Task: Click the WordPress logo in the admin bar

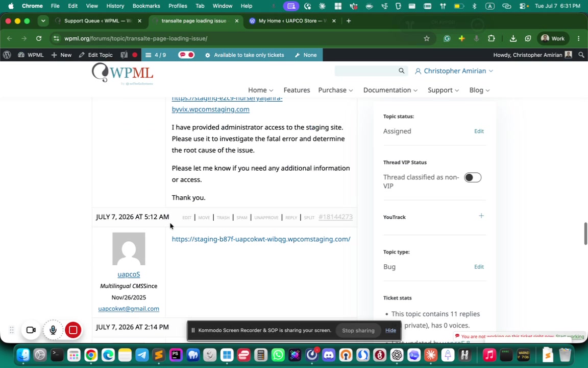Action: coord(7,55)
